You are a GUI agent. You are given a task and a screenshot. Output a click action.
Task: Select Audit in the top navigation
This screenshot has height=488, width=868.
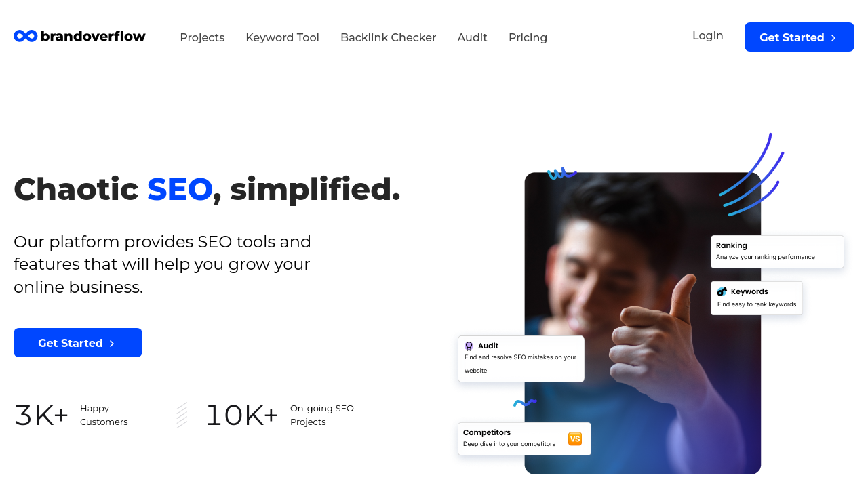[472, 37]
